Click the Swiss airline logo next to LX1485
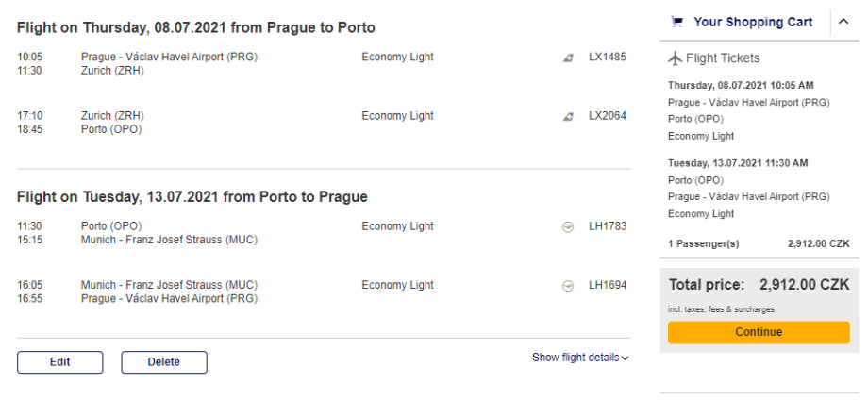This screenshot has width=868, height=400. (x=568, y=58)
